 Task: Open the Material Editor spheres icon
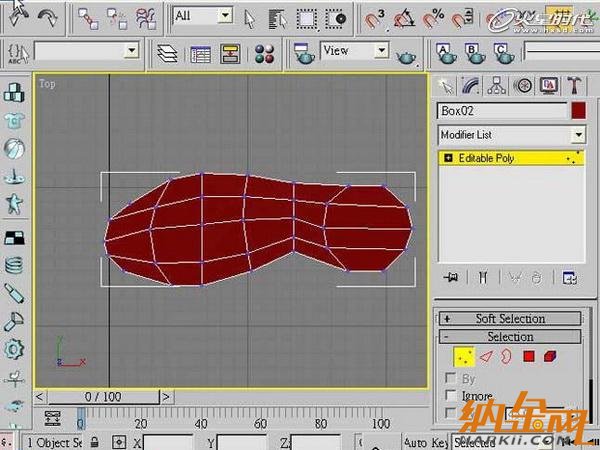point(264,54)
